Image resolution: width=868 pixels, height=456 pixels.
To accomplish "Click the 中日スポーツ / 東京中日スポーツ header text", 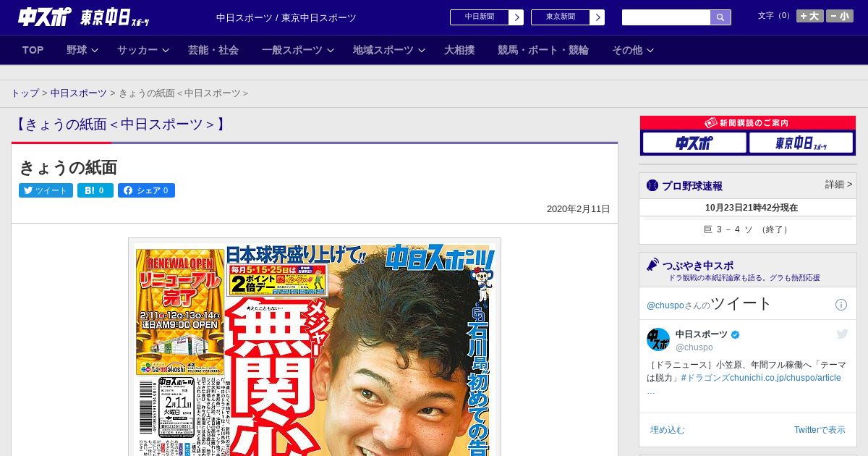I will tap(286, 17).
